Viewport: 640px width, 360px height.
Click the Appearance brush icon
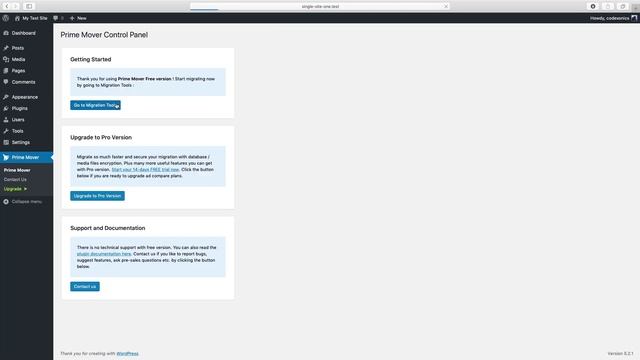(x=6, y=97)
